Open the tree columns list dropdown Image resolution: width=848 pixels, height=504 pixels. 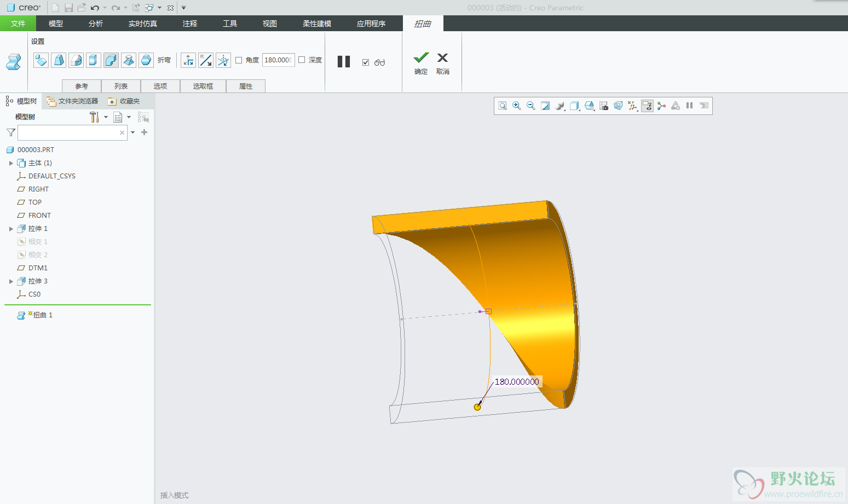(x=122, y=117)
